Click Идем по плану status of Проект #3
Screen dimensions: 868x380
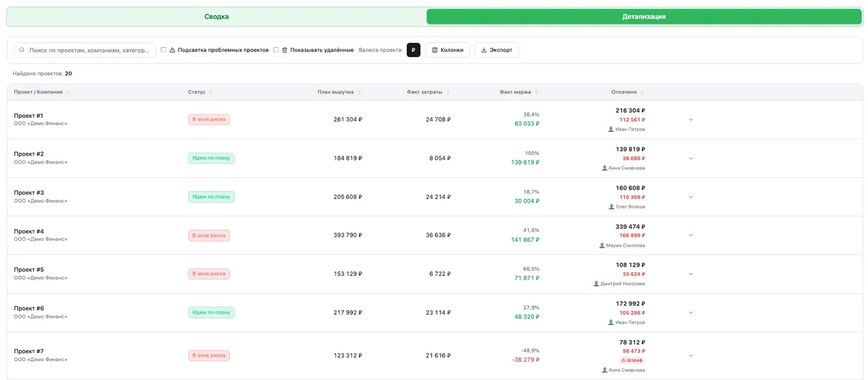211,197
